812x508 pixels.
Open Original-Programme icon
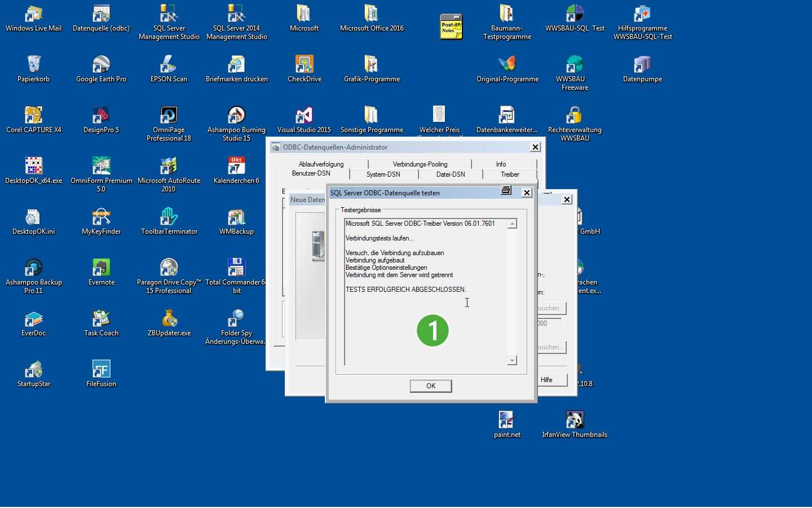click(507, 69)
